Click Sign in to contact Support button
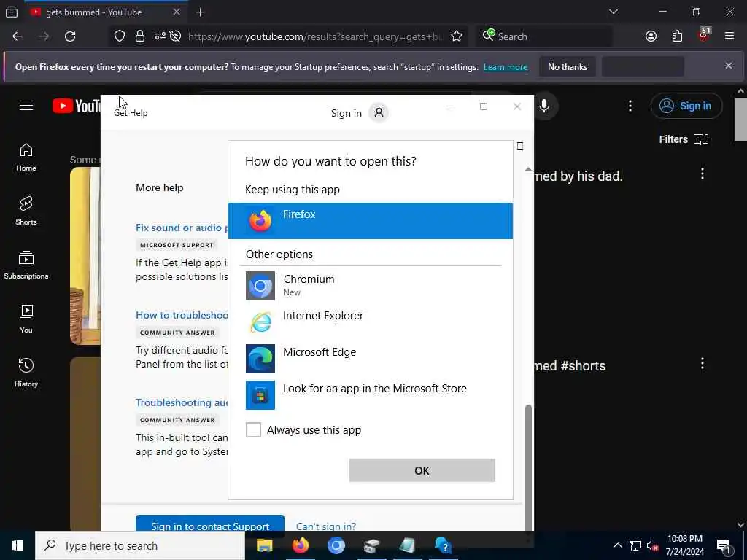 [210, 525]
